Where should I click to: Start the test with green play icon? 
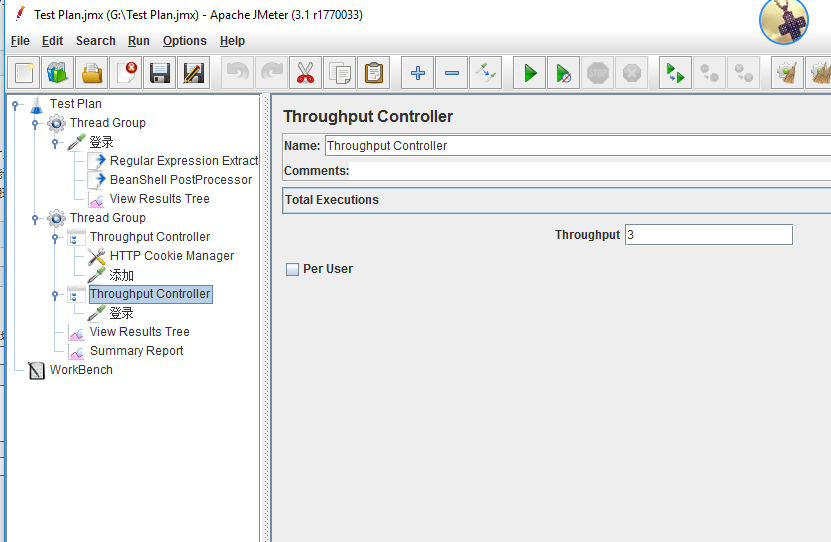tap(529, 73)
